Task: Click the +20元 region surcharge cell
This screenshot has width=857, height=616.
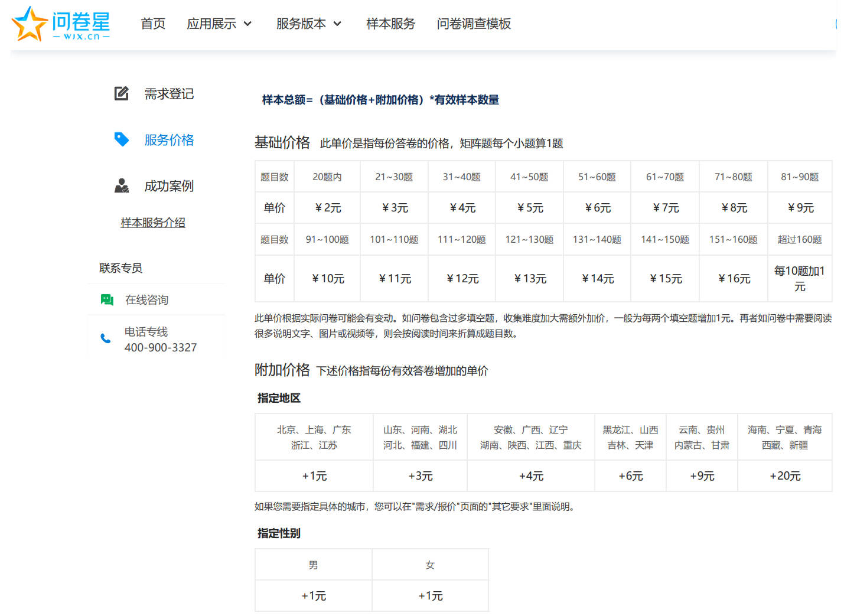Action: coord(785,476)
